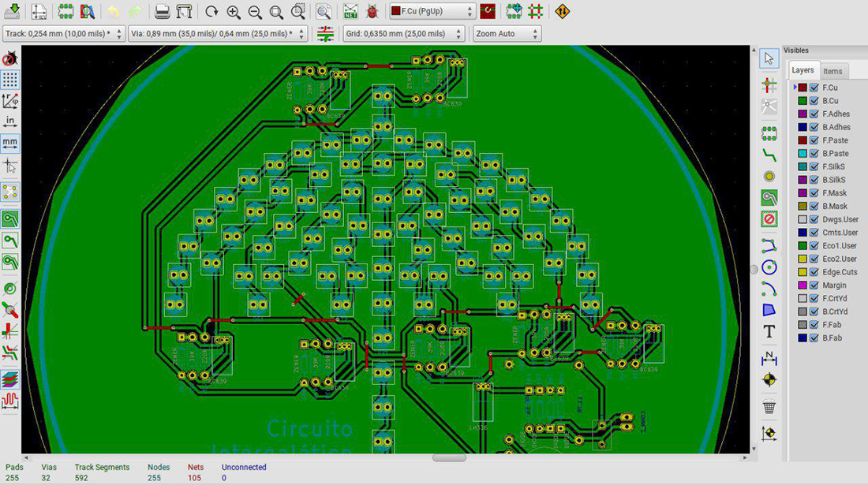
Task: Open the footprint editor icon
Action: (65, 11)
